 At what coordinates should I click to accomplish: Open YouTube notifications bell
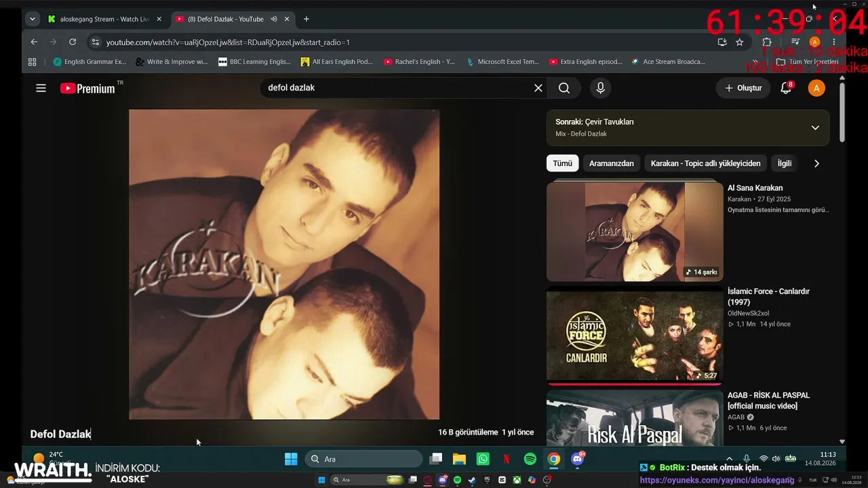pos(786,88)
